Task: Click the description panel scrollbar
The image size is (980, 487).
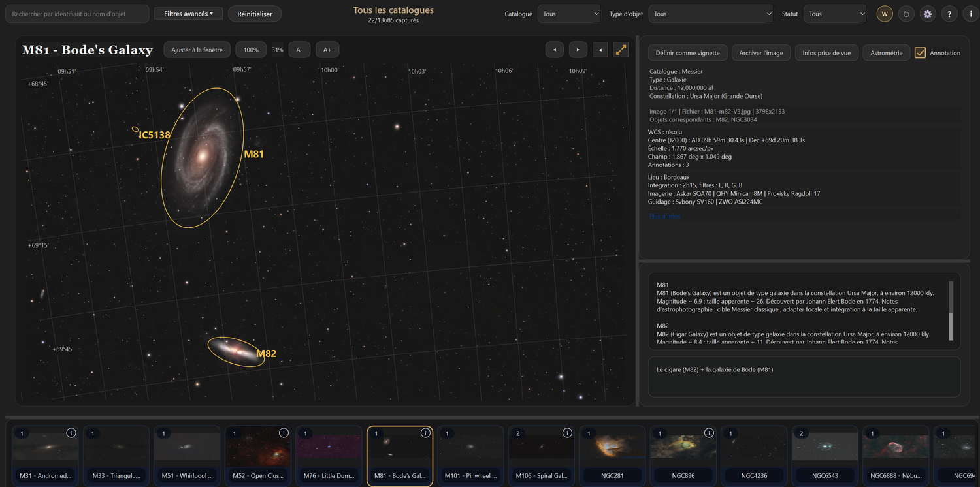Action: 951,311
